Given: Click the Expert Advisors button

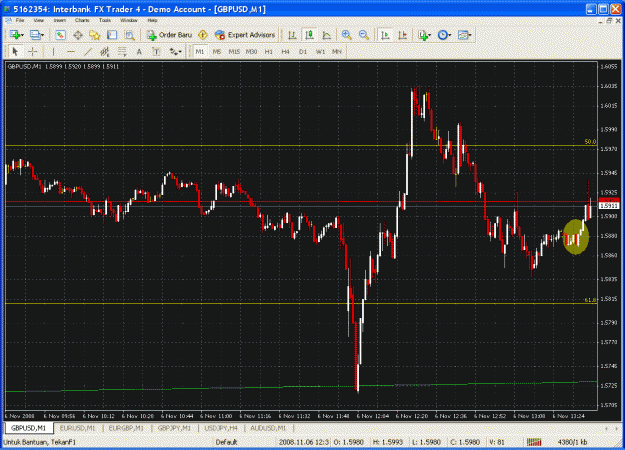Looking at the screenshot, I should coord(245,35).
